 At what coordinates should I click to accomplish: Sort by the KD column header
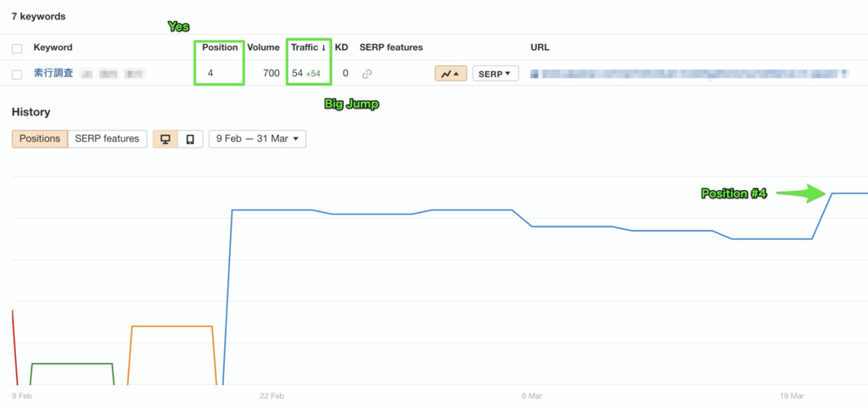pyautogui.click(x=341, y=48)
